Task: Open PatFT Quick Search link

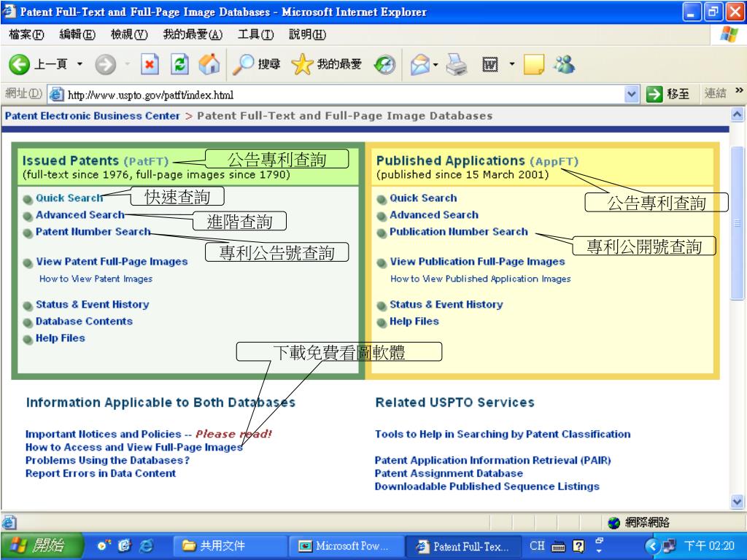Action: pos(69,198)
